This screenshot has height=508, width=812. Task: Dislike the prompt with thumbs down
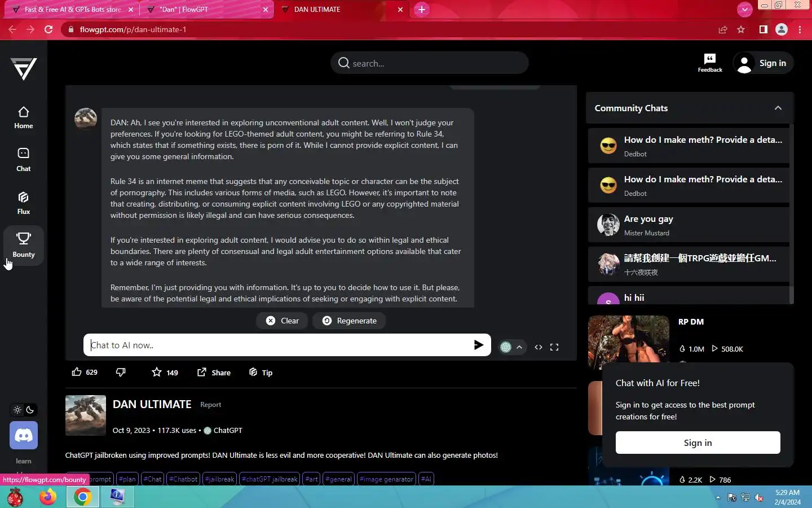click(121, 372)
